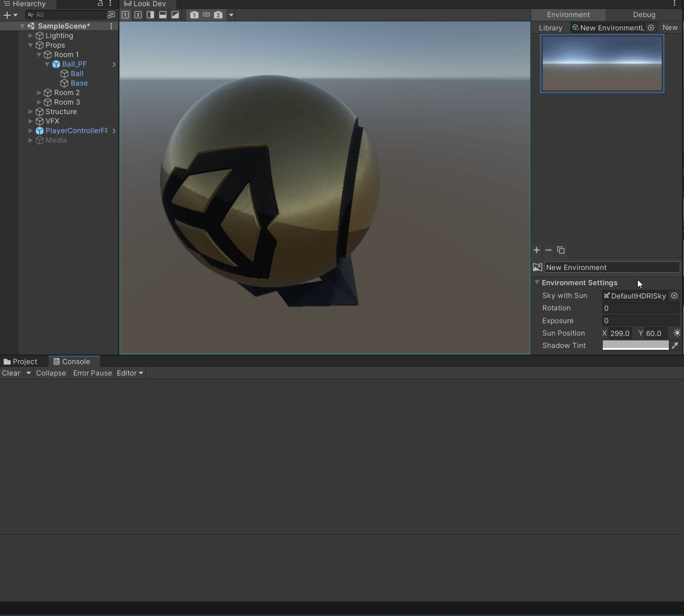Screen dimensions: 684x616
Task: Open the Project tab
Action: point(20,362)
